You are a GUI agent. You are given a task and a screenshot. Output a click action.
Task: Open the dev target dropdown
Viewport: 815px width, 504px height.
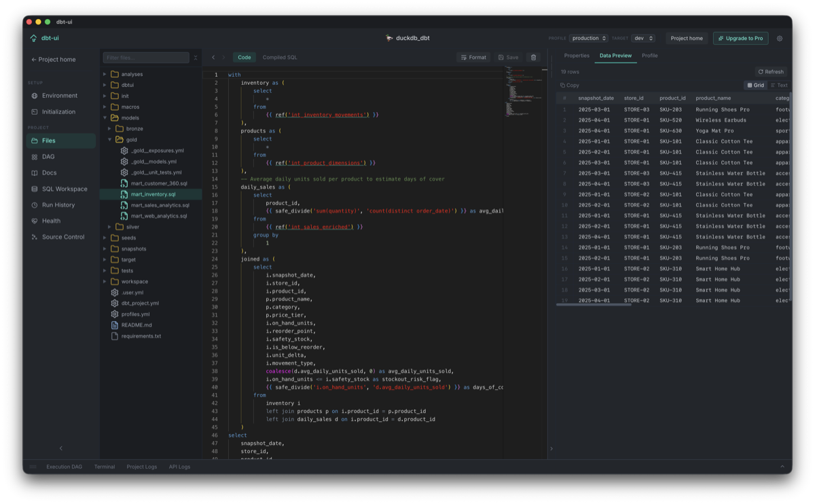click(642, 39)
